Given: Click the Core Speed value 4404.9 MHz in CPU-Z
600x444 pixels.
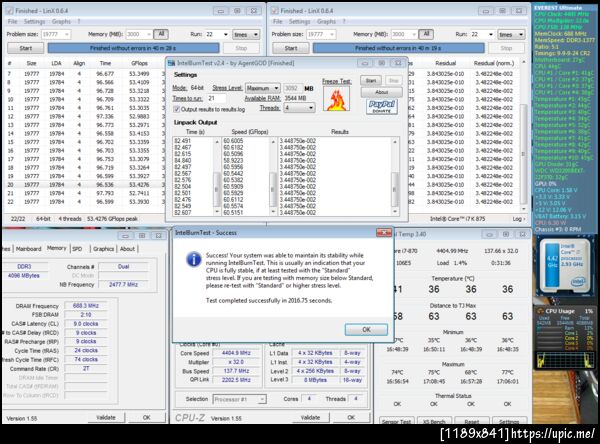Looking at the screenshot, I should point(236,353).
